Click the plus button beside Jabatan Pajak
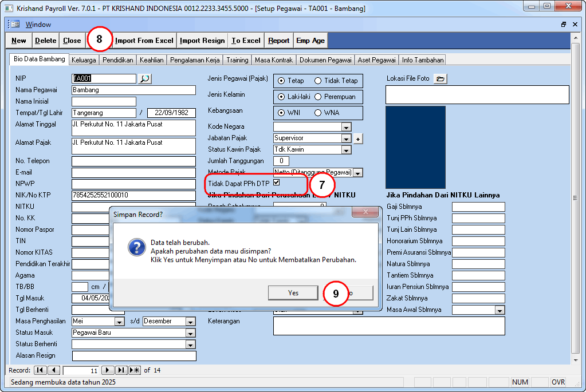The image size is (586, 392). 359,138
